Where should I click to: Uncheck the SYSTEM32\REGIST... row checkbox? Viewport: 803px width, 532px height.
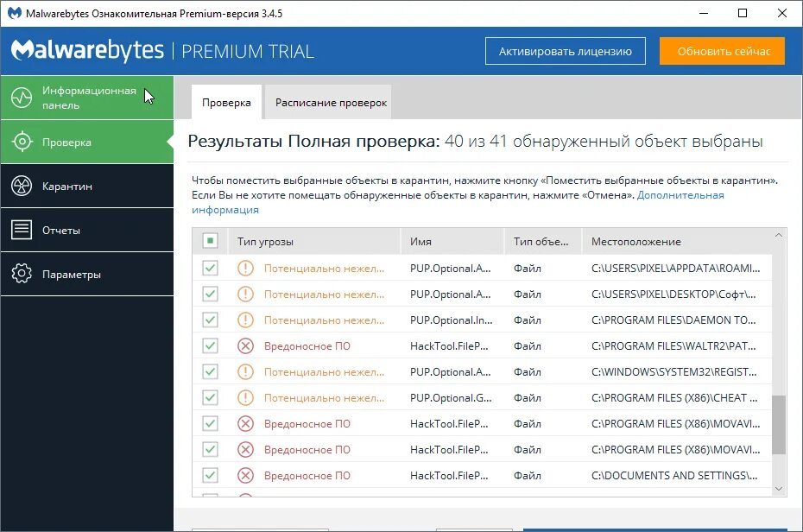[210, 371]
